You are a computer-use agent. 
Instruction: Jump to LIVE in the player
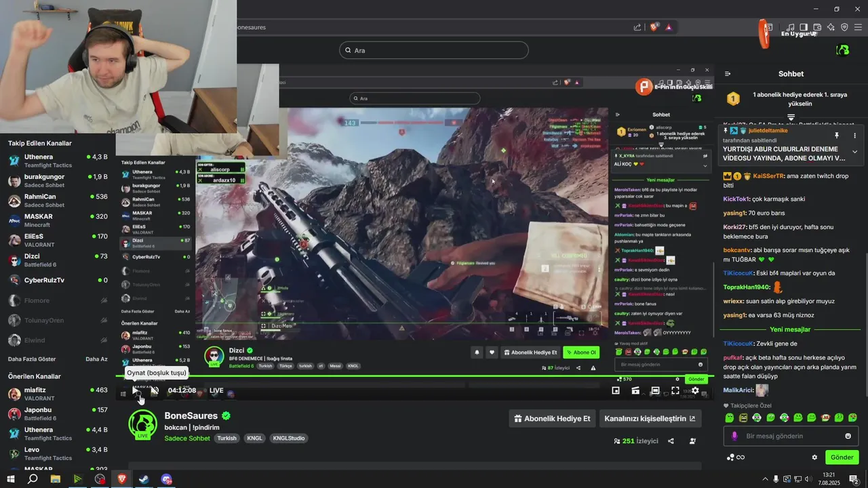coord(216,390)
